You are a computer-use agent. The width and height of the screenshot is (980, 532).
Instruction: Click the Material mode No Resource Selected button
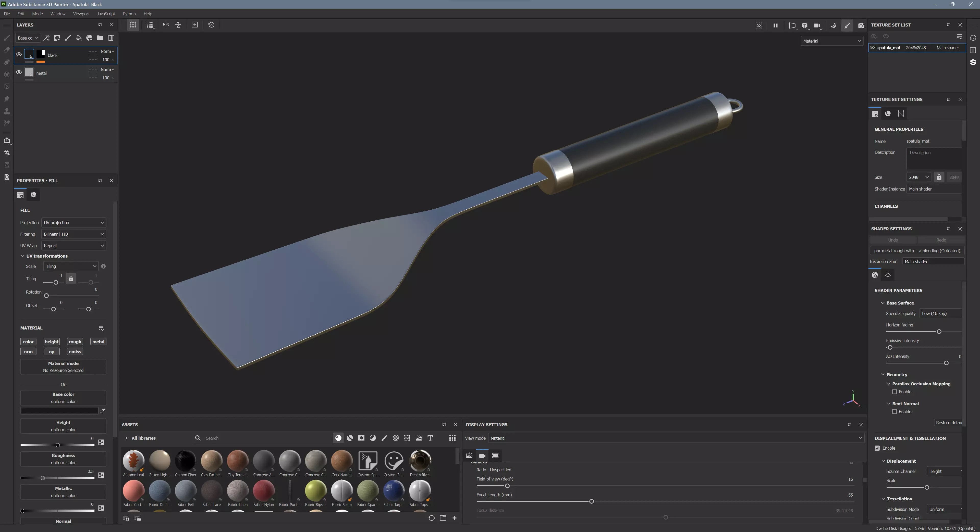click(63, 367)
